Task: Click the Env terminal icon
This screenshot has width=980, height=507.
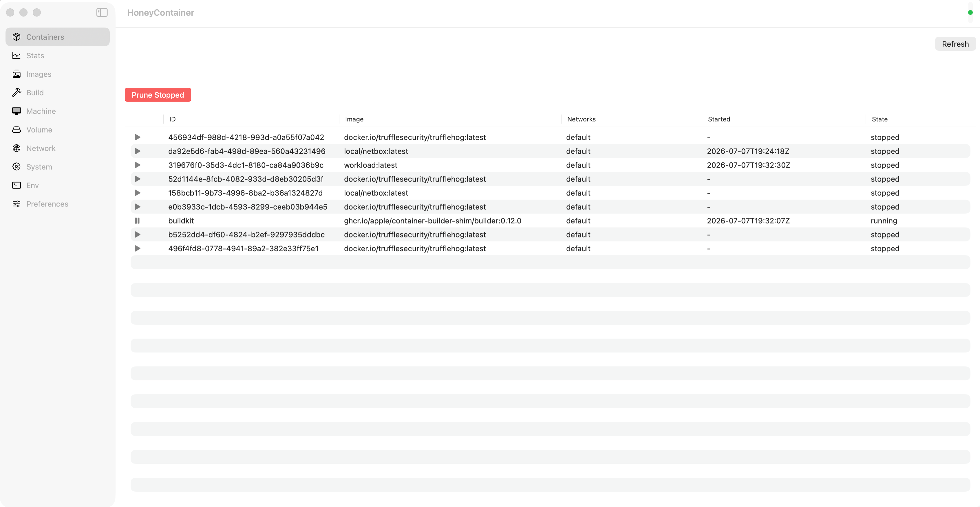Action: point(16,185)
